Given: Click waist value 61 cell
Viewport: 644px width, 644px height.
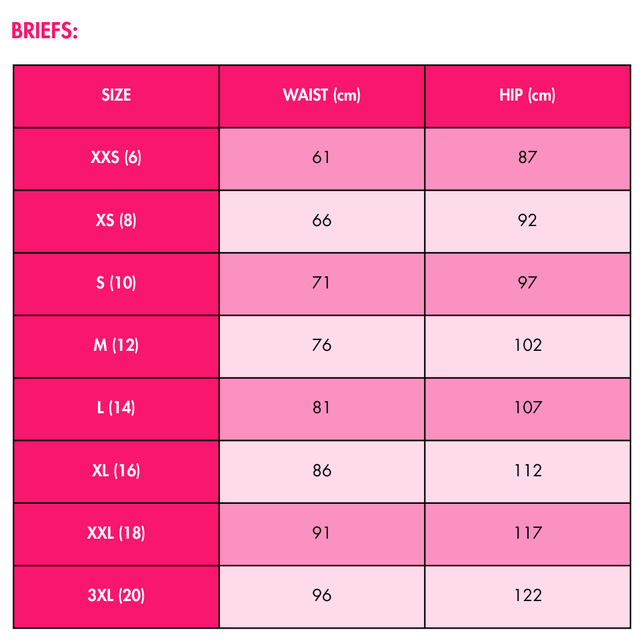Looking at the screenshot, I should click(x=321, y=158).
